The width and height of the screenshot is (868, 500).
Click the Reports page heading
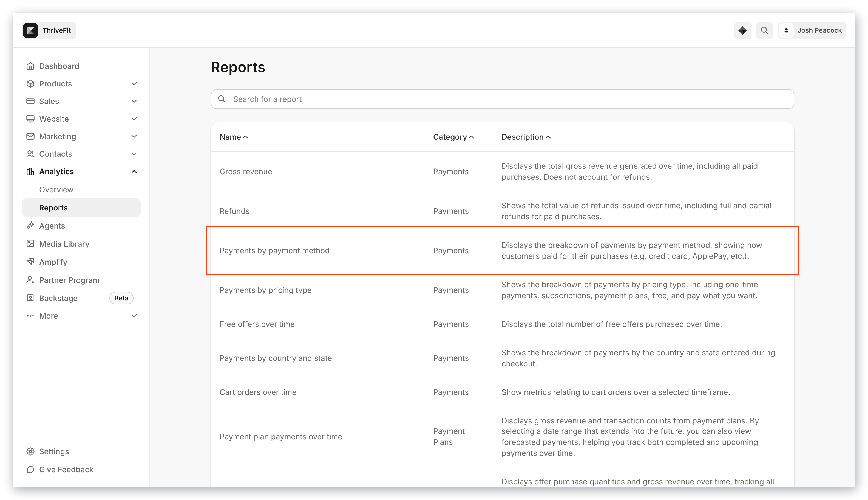[238, 67]
